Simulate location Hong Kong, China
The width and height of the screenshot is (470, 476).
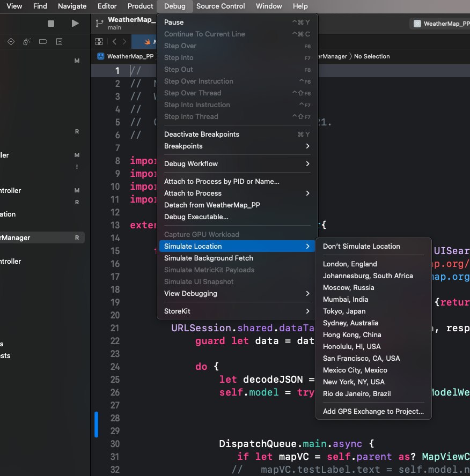373,334
